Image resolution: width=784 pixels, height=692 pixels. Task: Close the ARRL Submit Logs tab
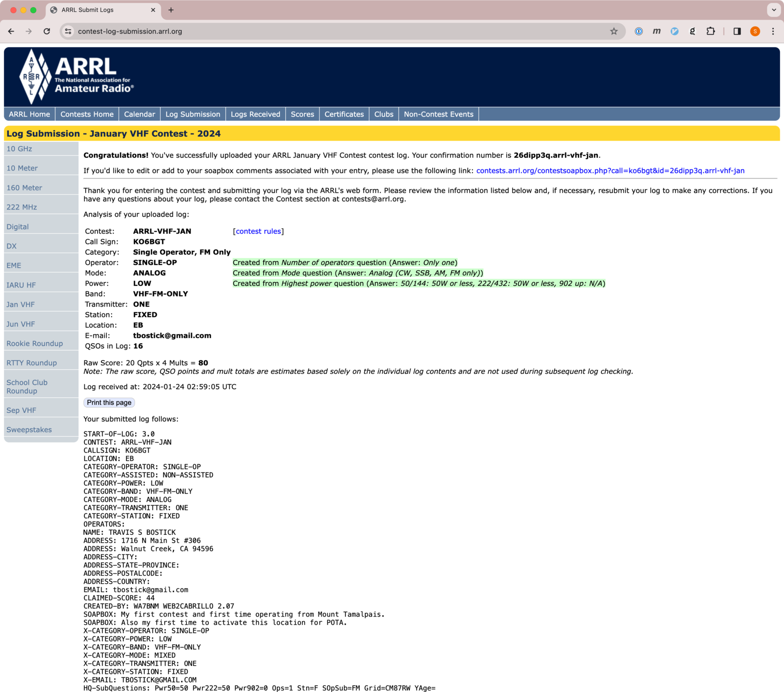(153, 10)
